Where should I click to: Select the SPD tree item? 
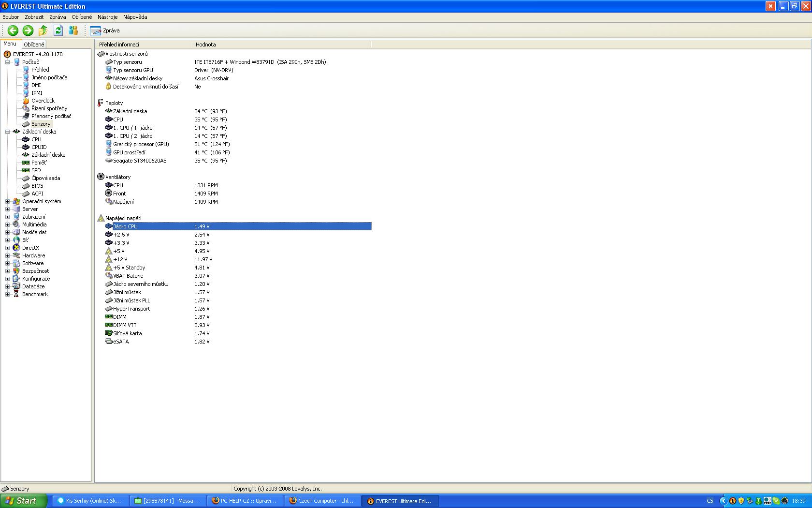click(x=36, y=170)
